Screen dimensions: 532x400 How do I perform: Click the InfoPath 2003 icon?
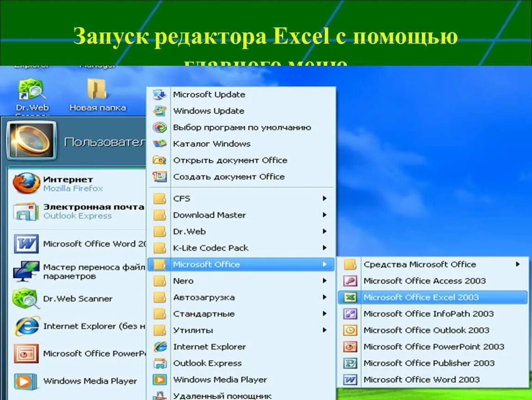coord(350,314)
